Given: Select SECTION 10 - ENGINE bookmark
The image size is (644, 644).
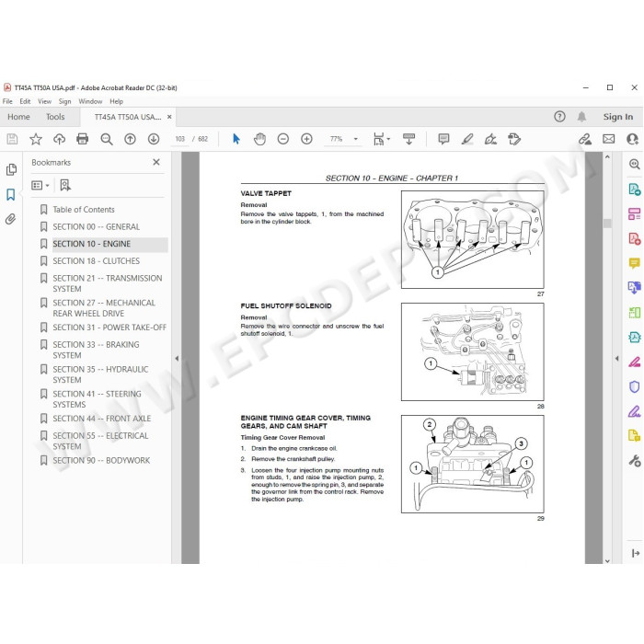Looking at the screenshot, I should (92, 245).
